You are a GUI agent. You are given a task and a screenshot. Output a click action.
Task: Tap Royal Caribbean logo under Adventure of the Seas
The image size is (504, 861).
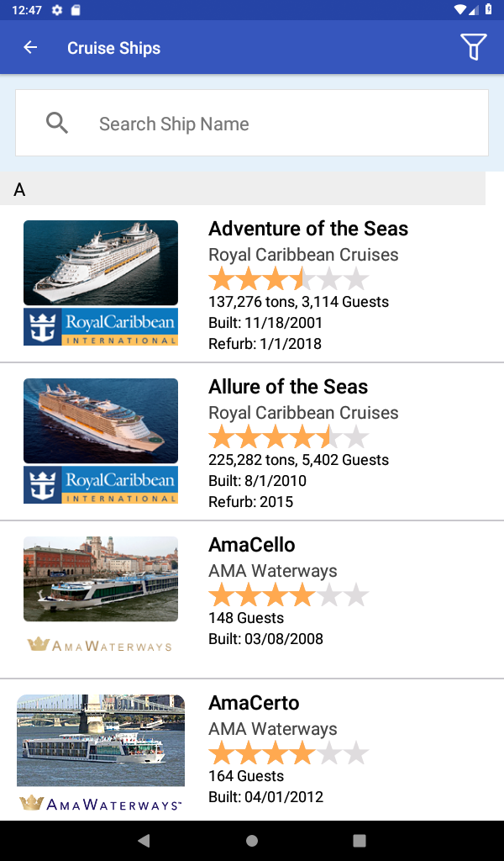[101, 326]
